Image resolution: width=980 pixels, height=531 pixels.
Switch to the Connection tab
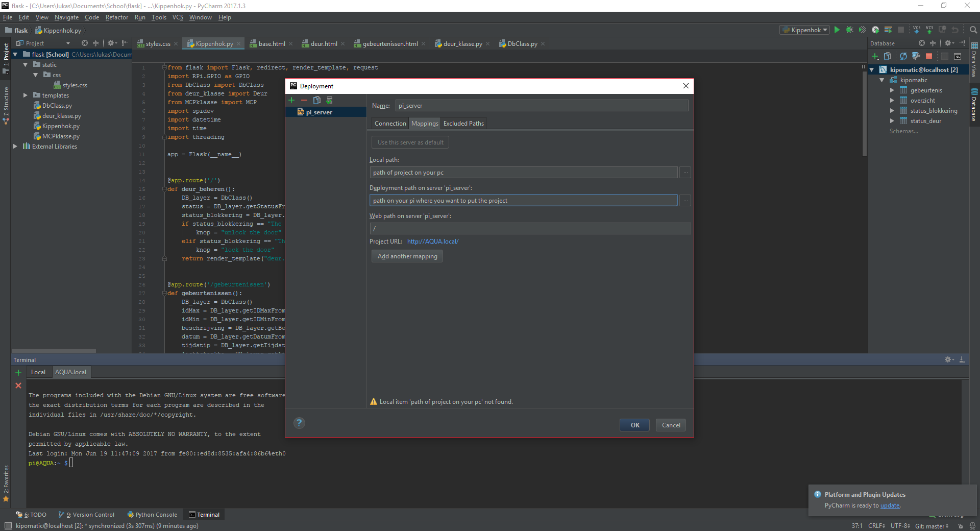click(390, 124)
